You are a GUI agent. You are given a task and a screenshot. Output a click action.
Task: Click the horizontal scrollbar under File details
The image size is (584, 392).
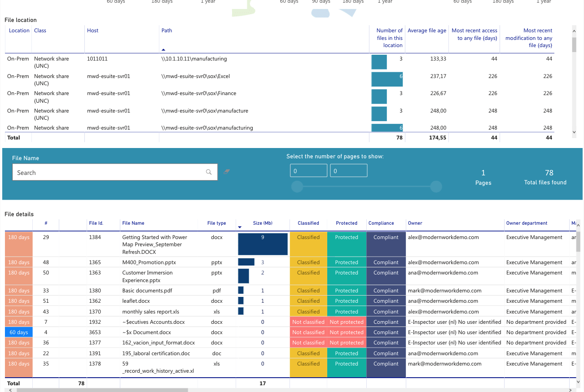[102, 390]
